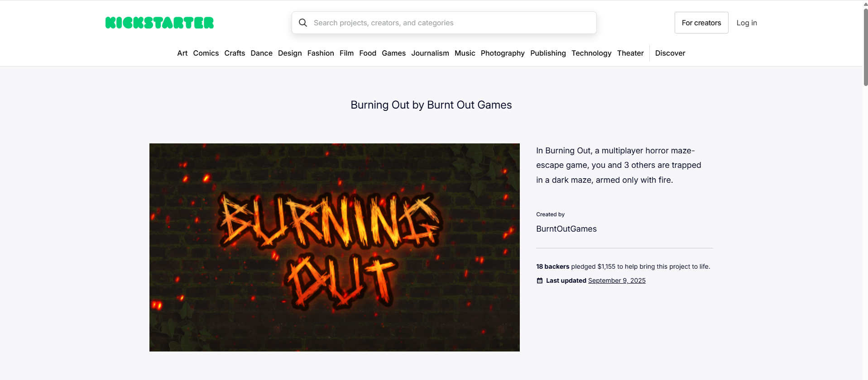
Task: Click the project description paragraph
Action: [619, 165]
